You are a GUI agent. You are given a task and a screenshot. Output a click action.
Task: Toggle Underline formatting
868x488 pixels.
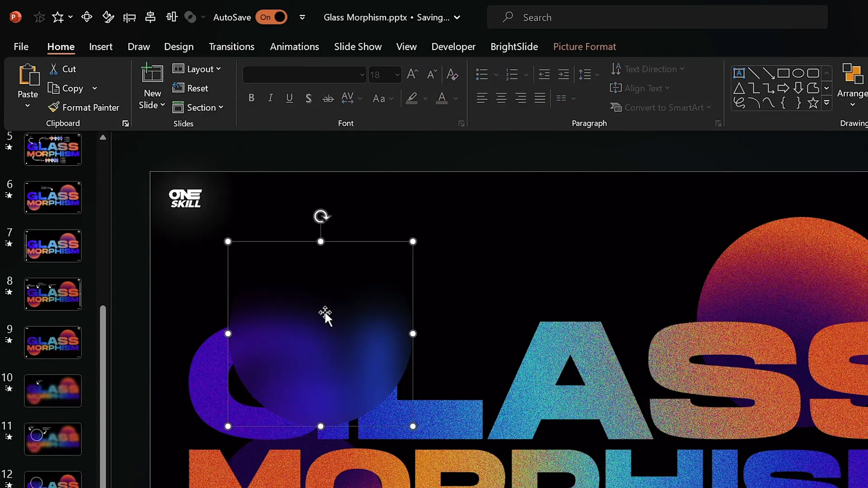(289, 98)
